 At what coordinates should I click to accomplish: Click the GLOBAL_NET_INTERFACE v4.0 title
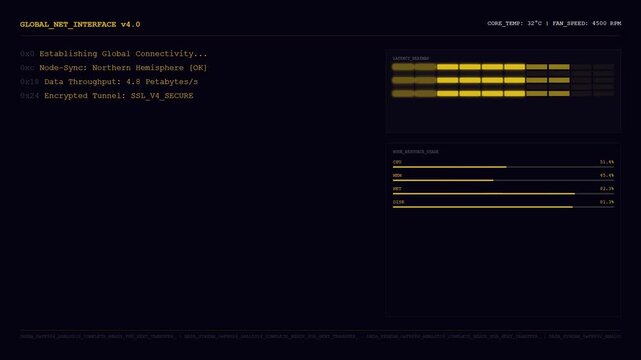click(x=80, y=25)
